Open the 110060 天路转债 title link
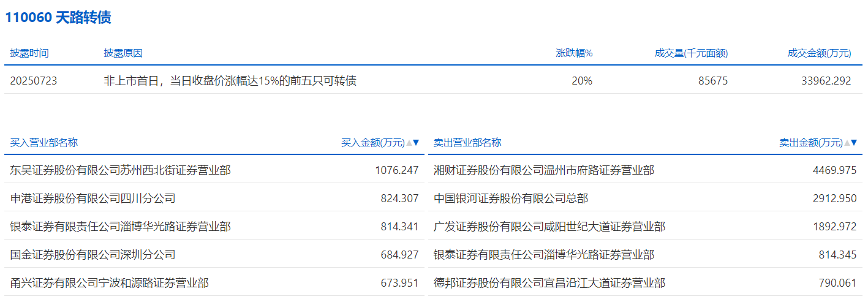868x302 pixels. [x=58, y=18]
